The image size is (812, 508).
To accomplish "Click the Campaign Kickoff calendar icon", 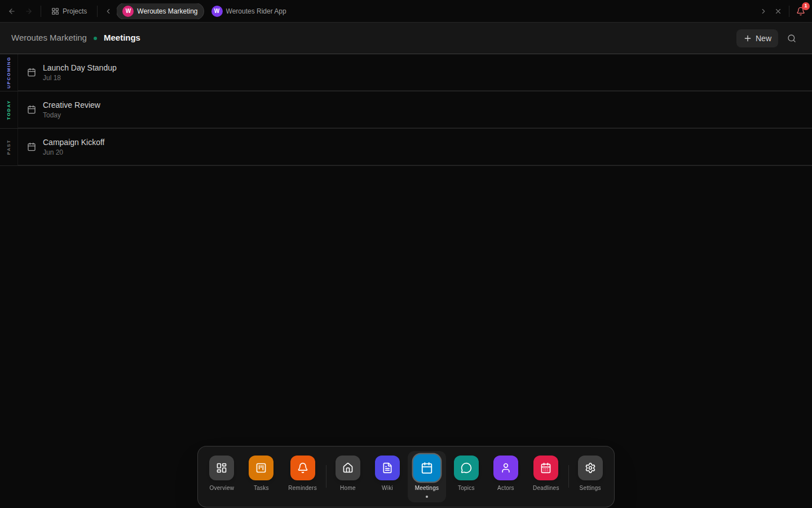I will (32, 147).
